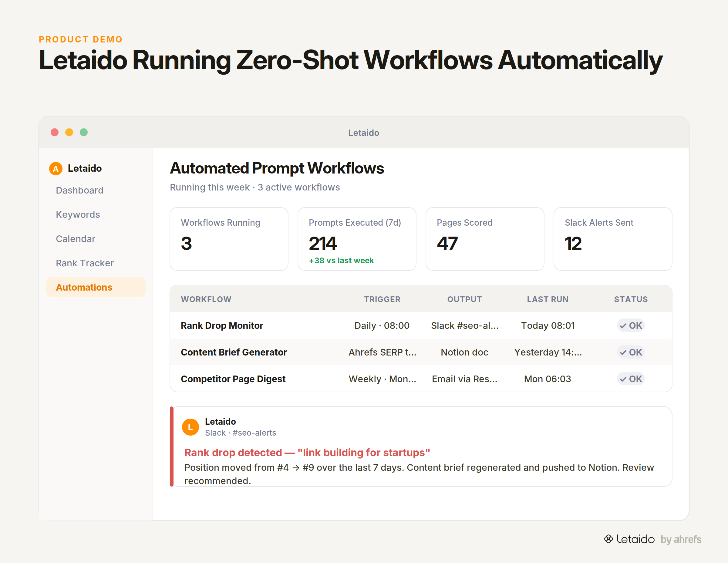Click the yellow minimize window dot
The width and height of the screenshot is (728, 563).
tap(69, 132)
